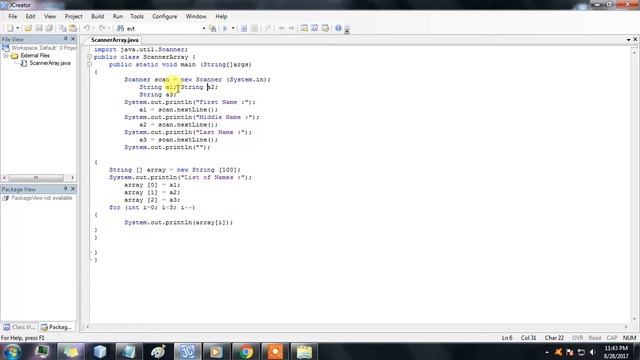Open JCreator from the taskbar
Image resolution: width=640 pixels, height=360 pixels.
(187, 352)
